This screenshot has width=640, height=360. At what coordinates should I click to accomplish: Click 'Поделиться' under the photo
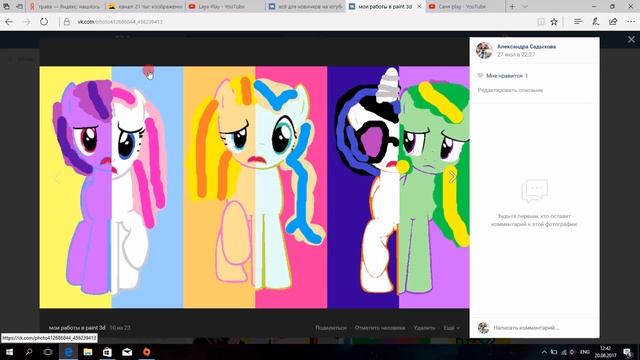[331, 328]
